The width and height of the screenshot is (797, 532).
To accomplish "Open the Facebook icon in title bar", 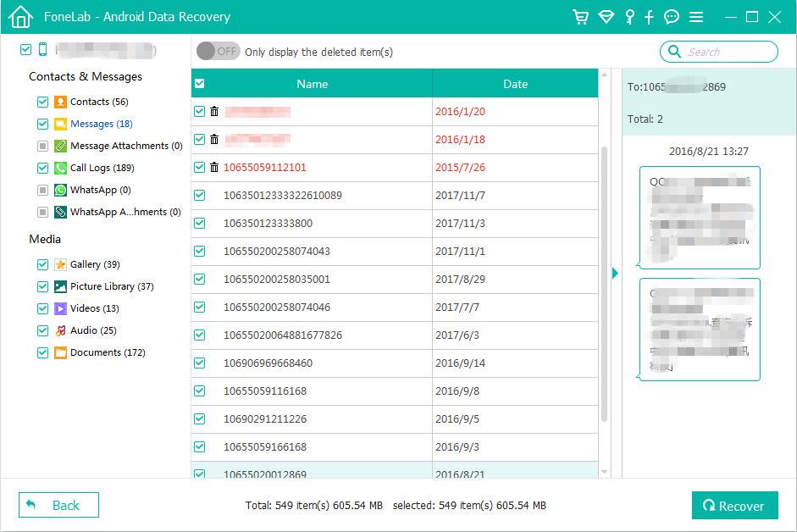I will pyautogui.click(x=650, y=17).
